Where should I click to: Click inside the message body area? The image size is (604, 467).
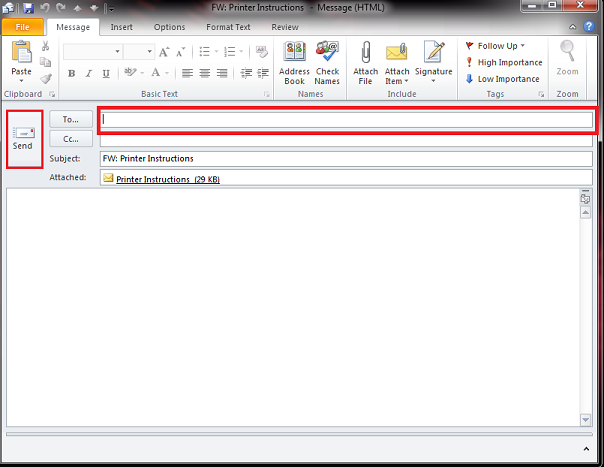(x=293, y=307)
